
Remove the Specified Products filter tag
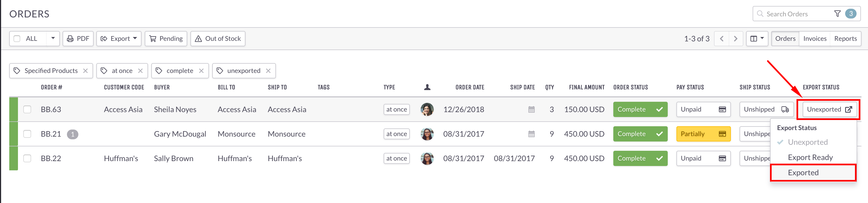coord(85,71)
